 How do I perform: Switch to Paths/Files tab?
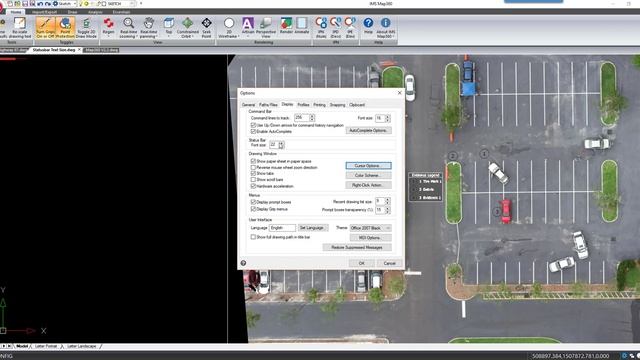tap(268, 105)
